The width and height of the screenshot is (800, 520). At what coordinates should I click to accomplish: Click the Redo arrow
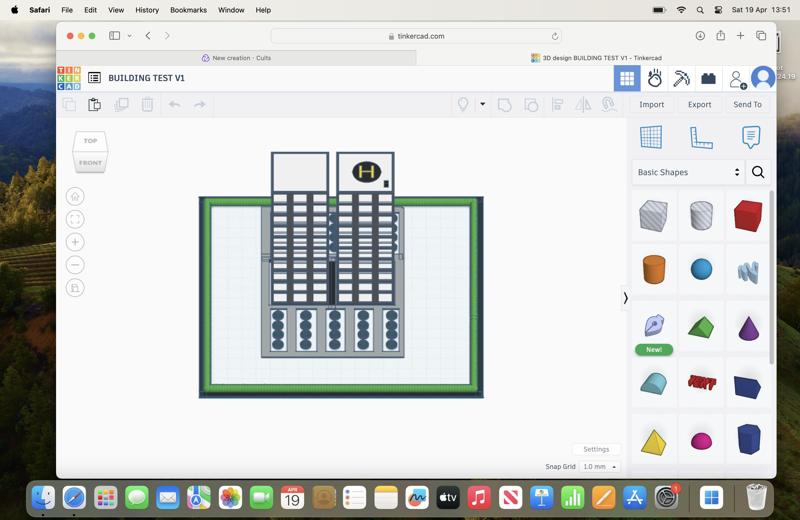coord(199,105)
